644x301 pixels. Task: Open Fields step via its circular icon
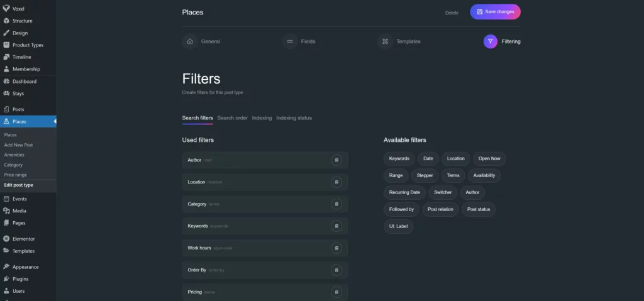(290, 41)
